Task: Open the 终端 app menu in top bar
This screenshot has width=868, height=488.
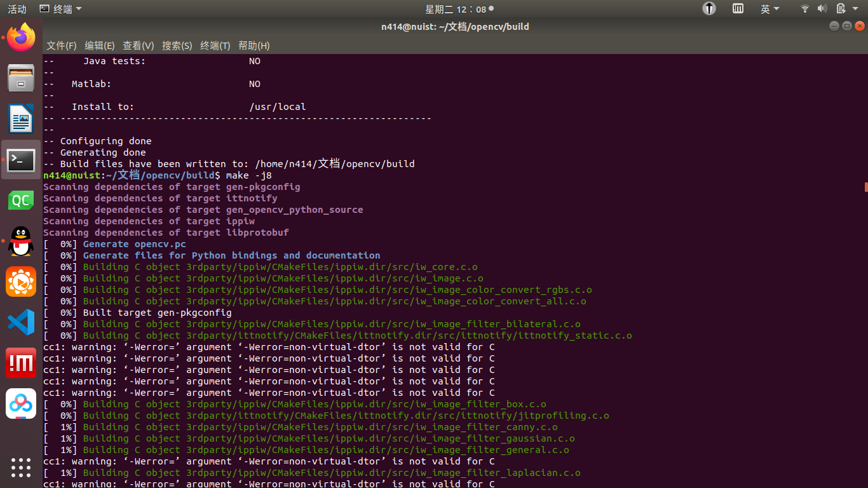Action: click(60, 9)
